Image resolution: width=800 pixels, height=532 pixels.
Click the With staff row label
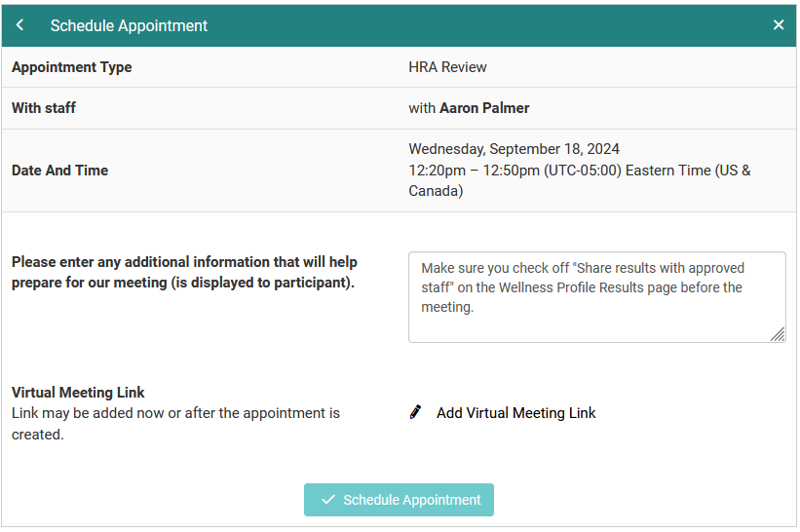pos(44,108)
